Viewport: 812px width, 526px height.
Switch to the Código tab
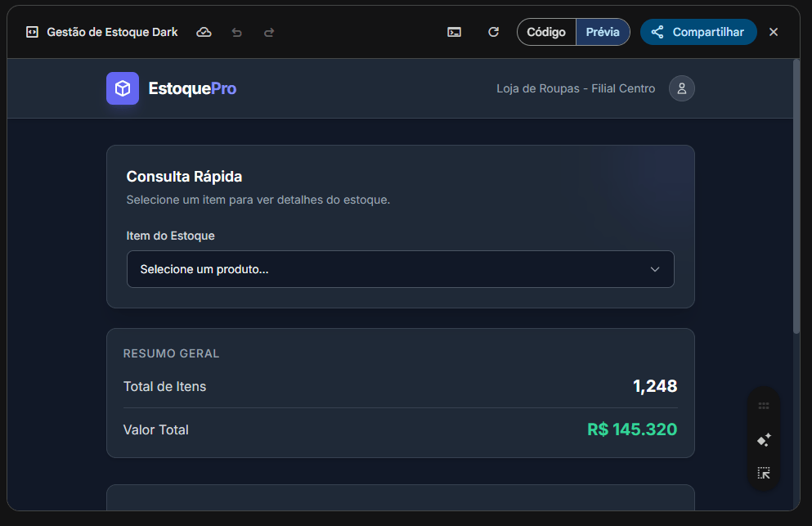546,32
